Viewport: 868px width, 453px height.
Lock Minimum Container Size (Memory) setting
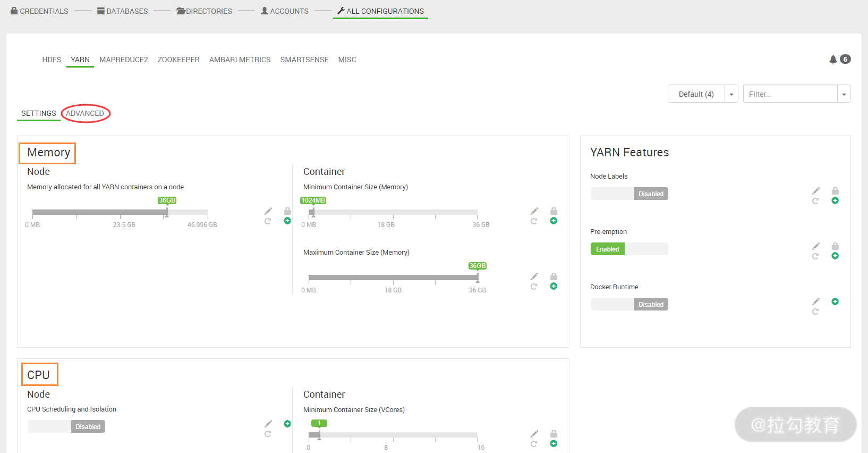(554, 211)
